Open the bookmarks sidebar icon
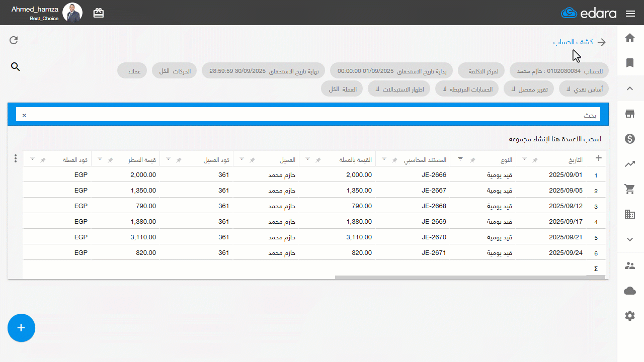The height and width of the screenshot is (362, 644). click(x=630, y=63)
